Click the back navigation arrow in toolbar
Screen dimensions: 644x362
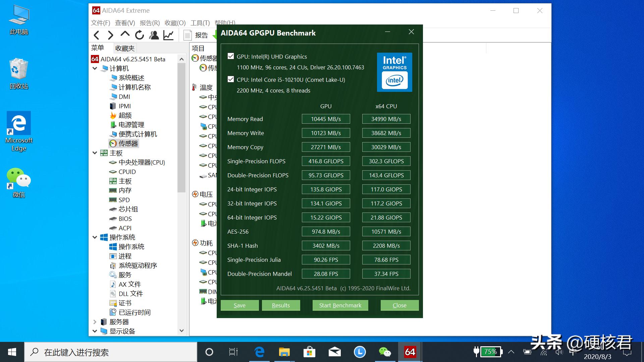(x=97, y=35)
